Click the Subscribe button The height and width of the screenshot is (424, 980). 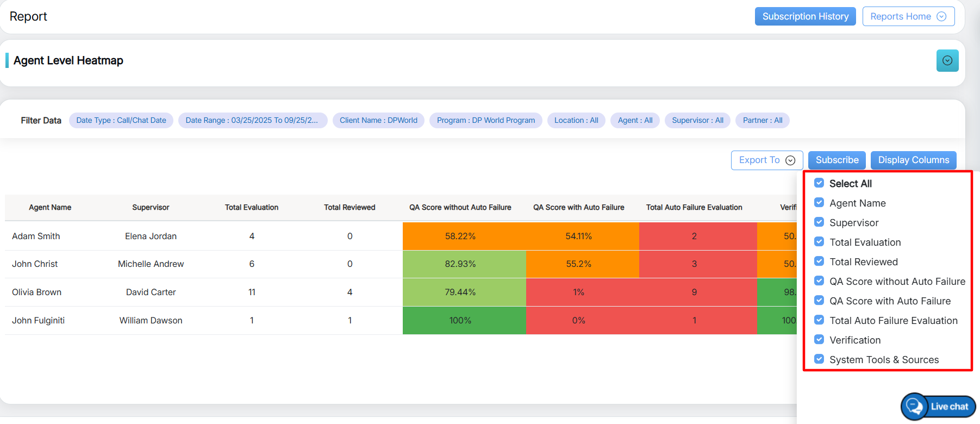pyautogui.click(x=837, y=160)
